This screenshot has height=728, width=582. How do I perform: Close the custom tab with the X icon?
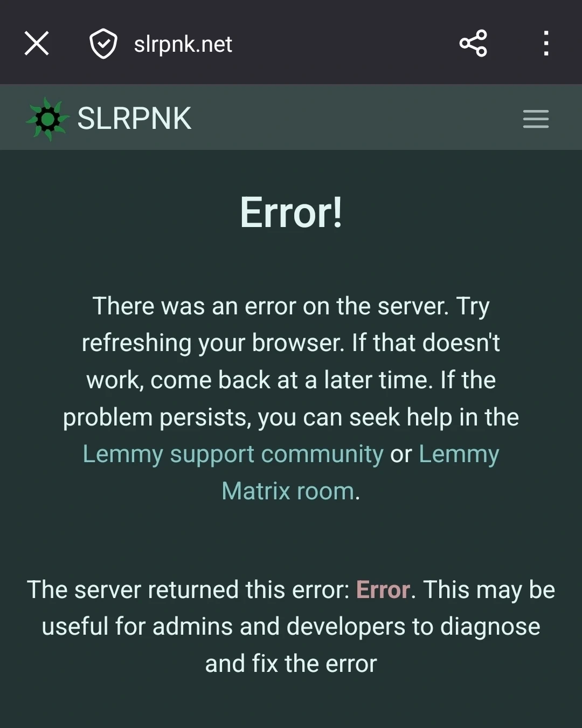[37, 44]
